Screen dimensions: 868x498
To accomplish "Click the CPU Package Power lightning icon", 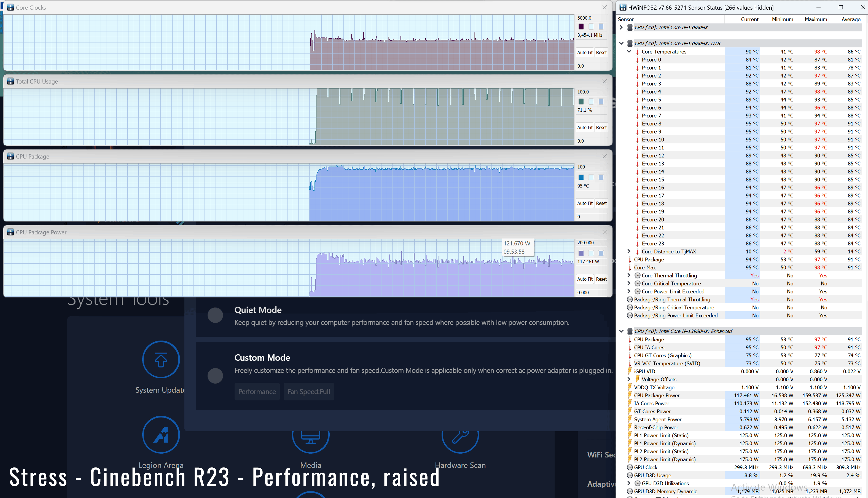I will pos(630,395).
